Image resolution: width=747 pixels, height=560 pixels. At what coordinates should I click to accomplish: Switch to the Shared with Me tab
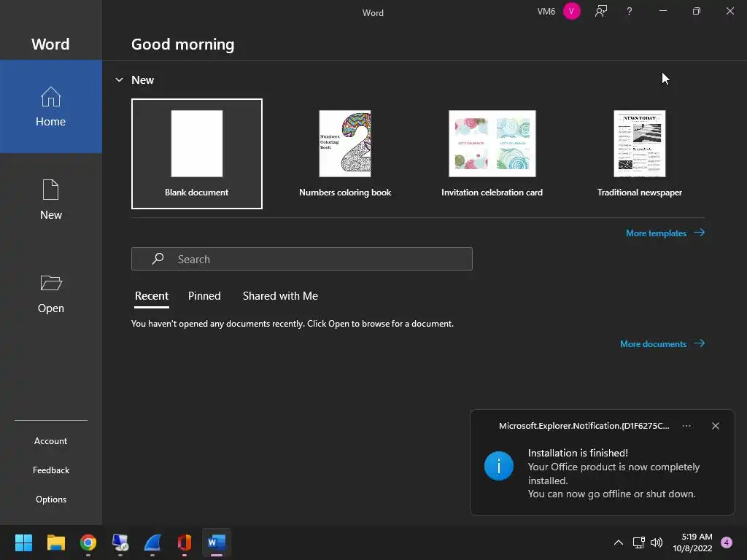pos(280,296)
